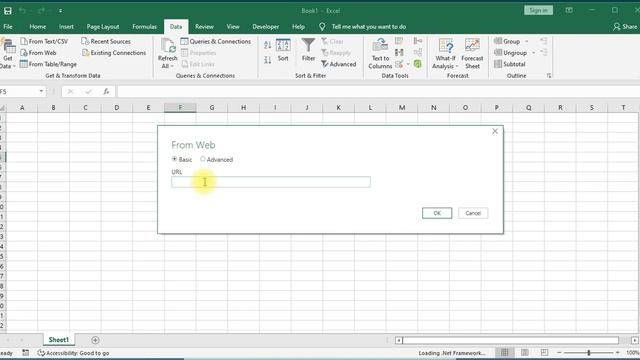Click Accessibility: Good to go status
This screenshot has width=640, height=360.
[73, 353]
